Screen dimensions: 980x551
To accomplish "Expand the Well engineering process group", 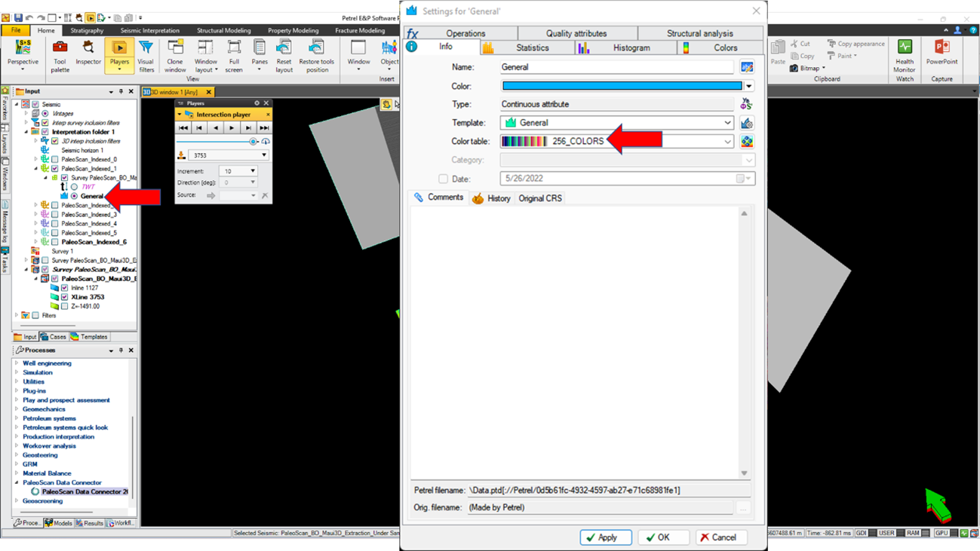I will pyautogui.click(x=17, y=363).
